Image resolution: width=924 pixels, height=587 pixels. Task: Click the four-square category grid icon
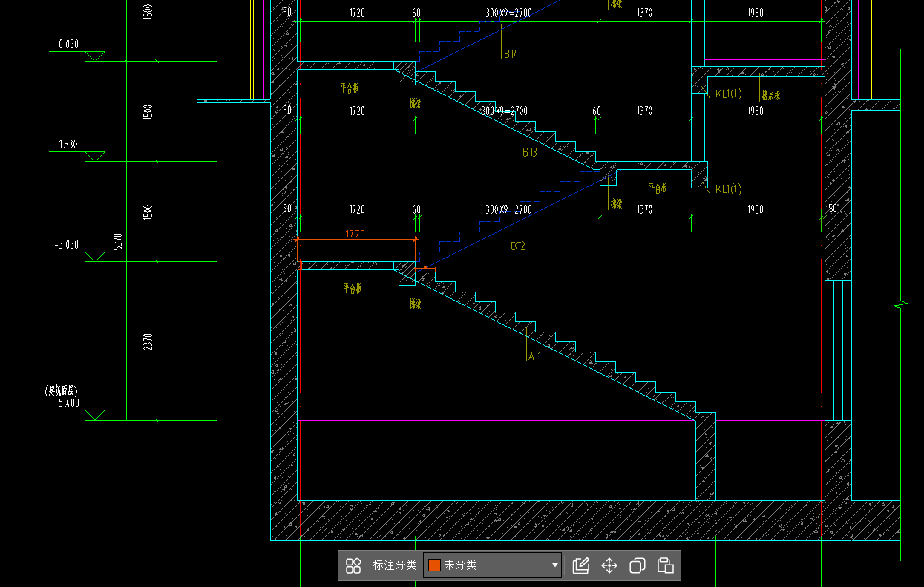pyautogui.click(x=353, y=565)
